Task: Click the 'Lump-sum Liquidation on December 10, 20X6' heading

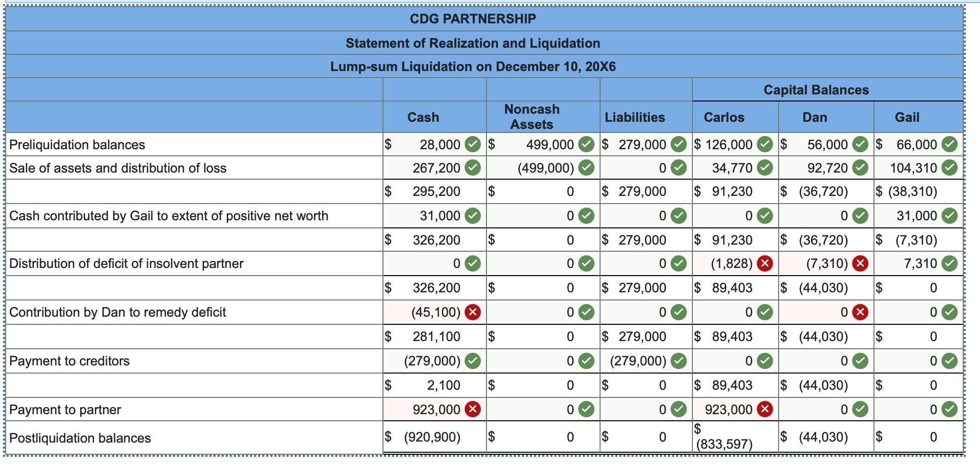Action: pyautogui.click(x=473, y=66)
